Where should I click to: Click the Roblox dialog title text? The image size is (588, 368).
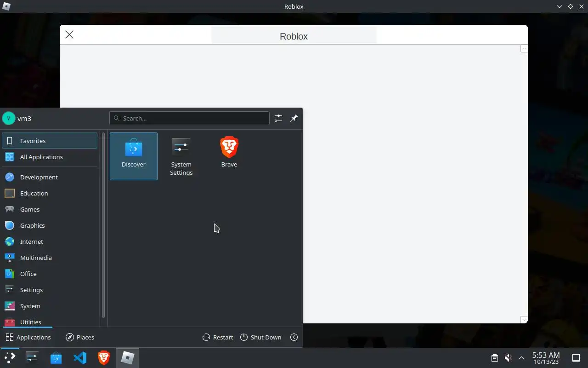(x=294, y=36)
